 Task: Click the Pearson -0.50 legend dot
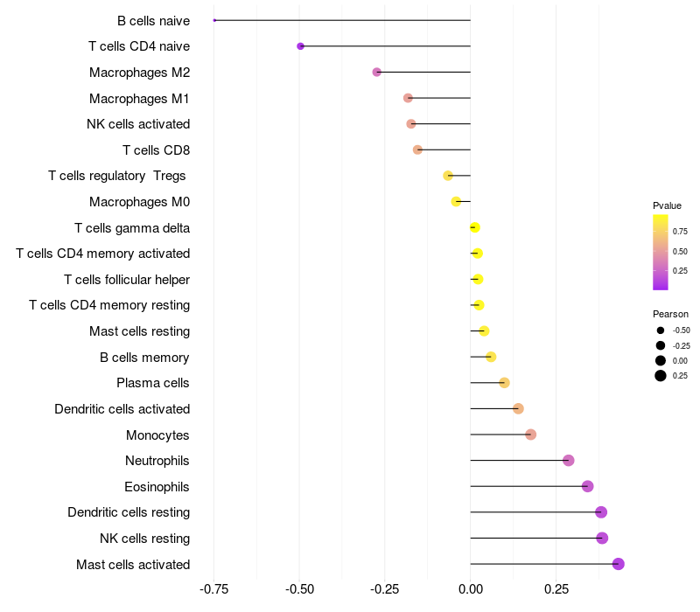click(x=661, y=330)
